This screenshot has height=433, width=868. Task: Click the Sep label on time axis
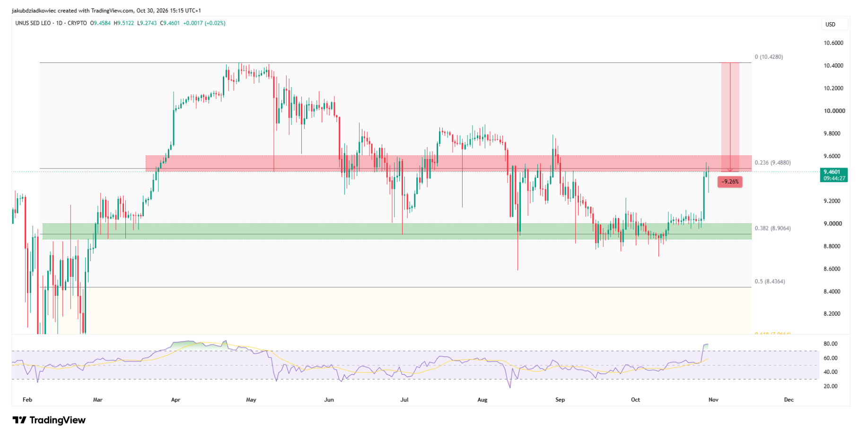pos(560,400)
